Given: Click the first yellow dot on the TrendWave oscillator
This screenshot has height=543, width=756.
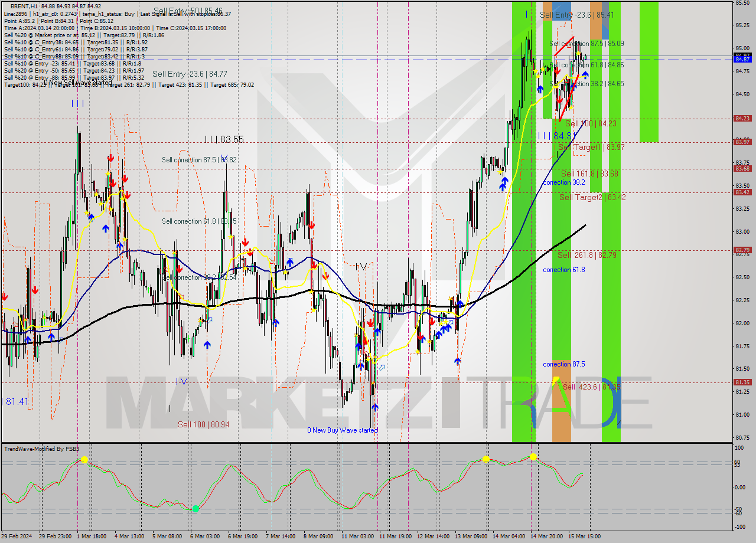Looking at the screenshot, I should [x=84, y=459].
